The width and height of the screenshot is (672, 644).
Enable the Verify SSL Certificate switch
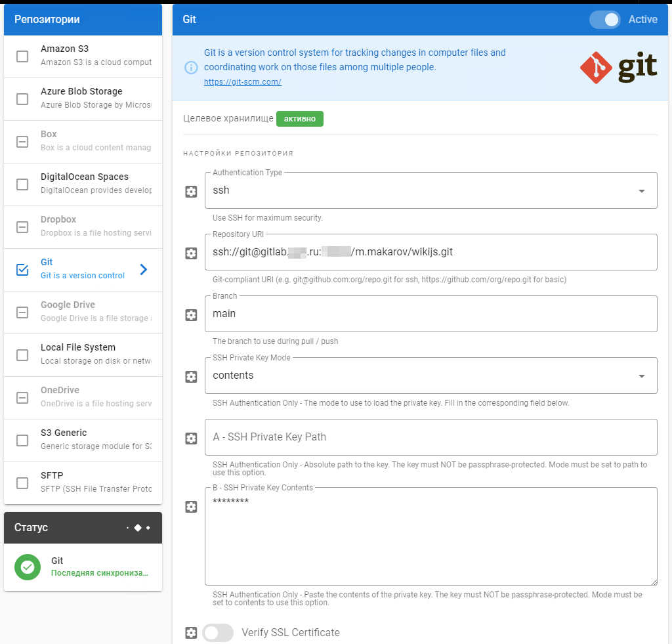click(218, 632)
